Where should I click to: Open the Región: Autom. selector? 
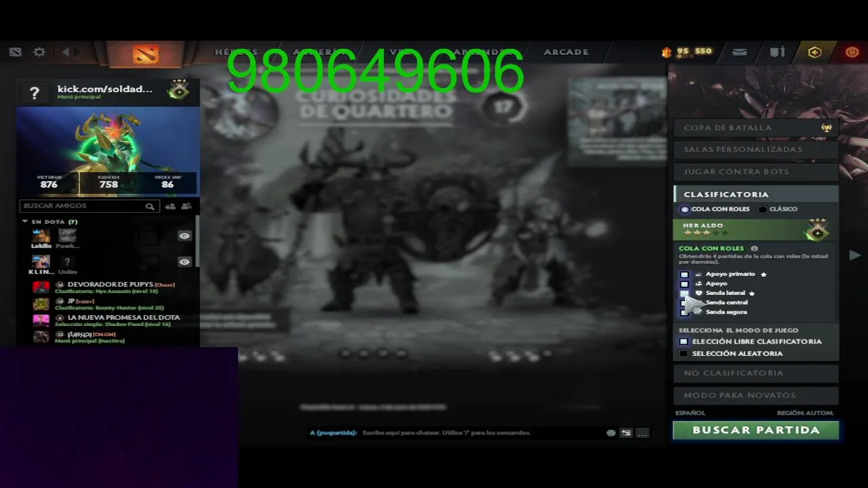(x=806, y=413)
